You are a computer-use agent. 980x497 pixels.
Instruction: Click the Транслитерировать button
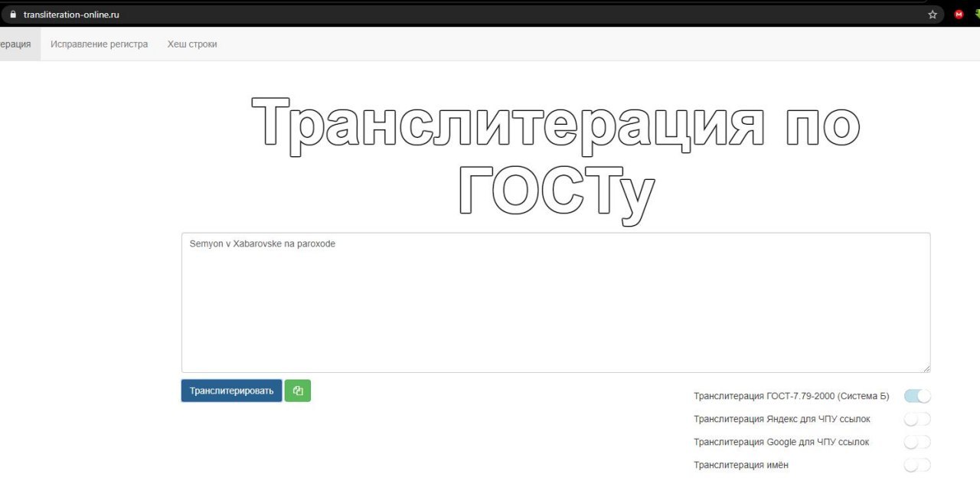tap(231, 391)
